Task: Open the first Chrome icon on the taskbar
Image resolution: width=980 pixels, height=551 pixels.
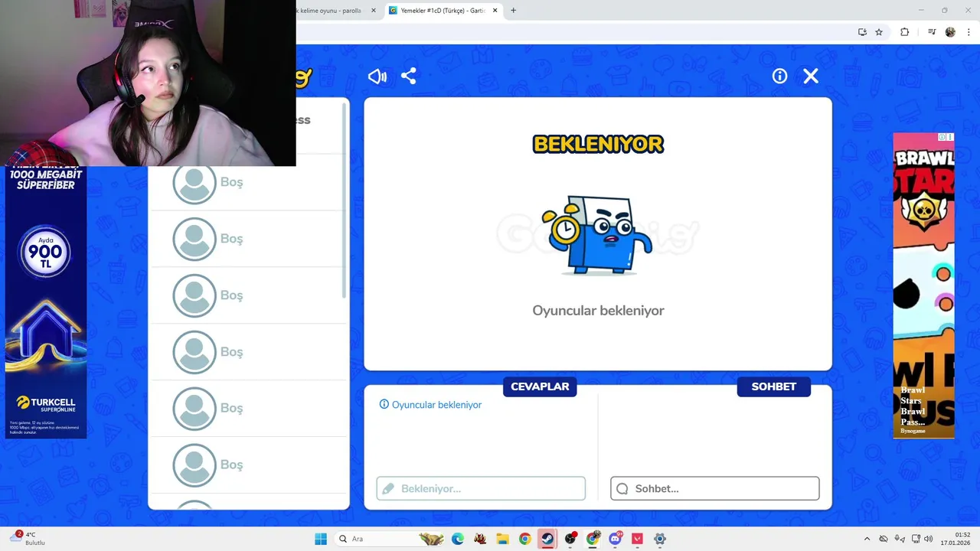Action: coord(524,539)
